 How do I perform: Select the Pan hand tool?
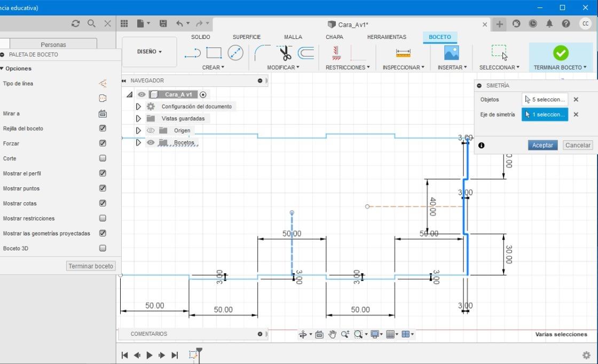[332, 334]
